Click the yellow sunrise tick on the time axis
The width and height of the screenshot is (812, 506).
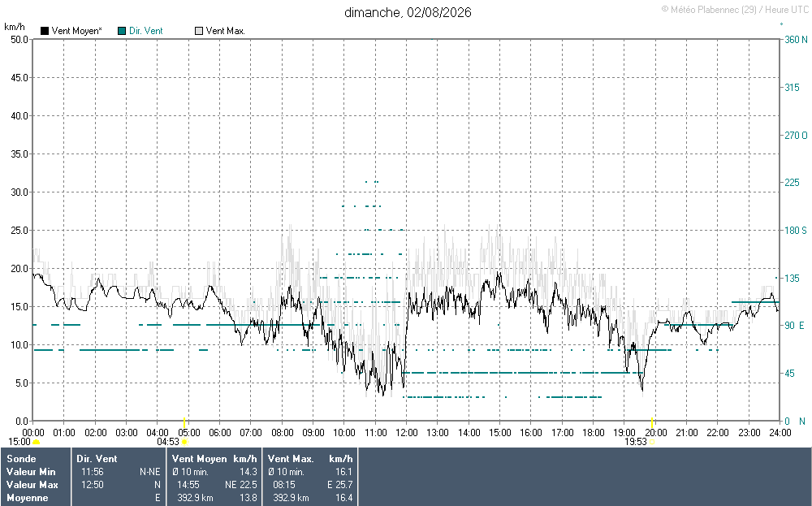click(184, 422)
